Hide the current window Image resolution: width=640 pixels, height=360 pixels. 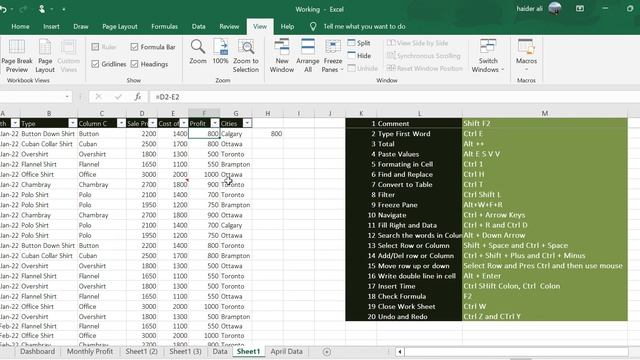[359, 56]
